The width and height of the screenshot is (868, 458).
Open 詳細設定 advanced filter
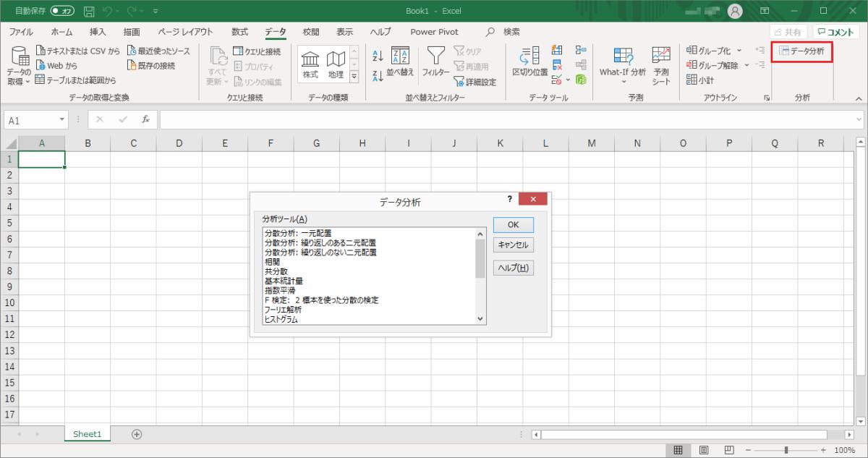475,82
